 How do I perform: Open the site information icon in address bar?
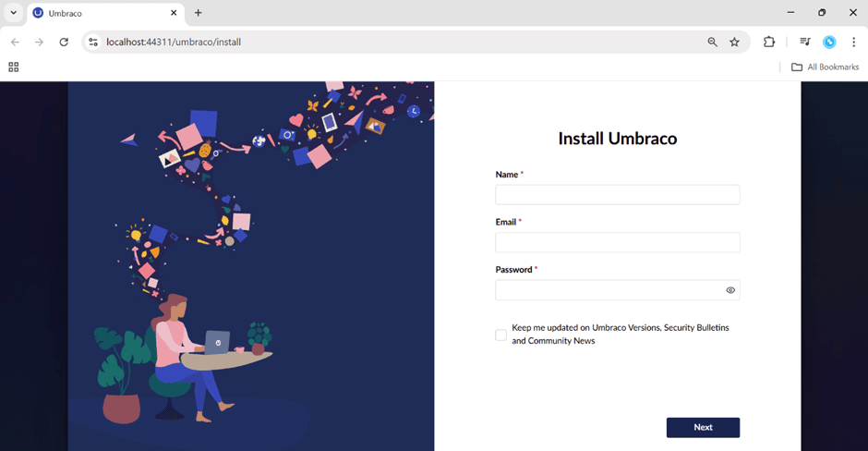pyautogui.click(x=92, y=42)
